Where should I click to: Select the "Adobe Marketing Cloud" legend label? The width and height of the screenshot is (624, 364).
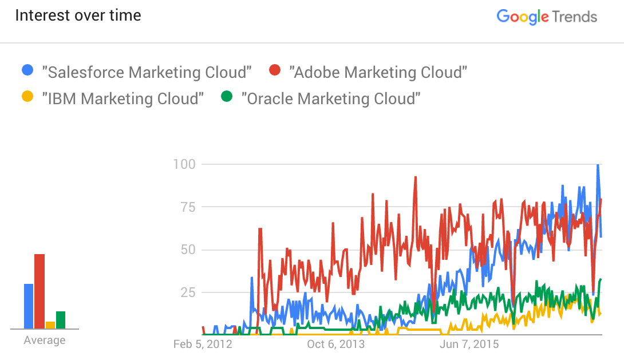[378, 72]
